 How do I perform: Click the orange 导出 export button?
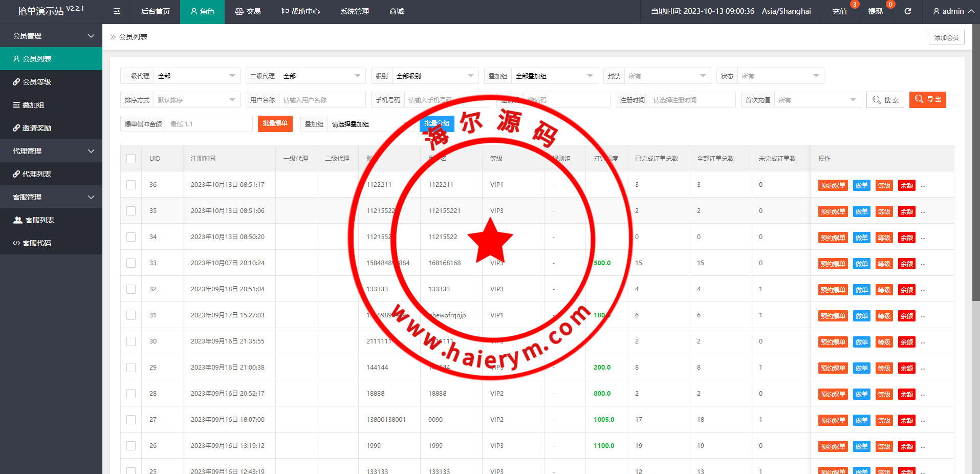tap(927, 100)
